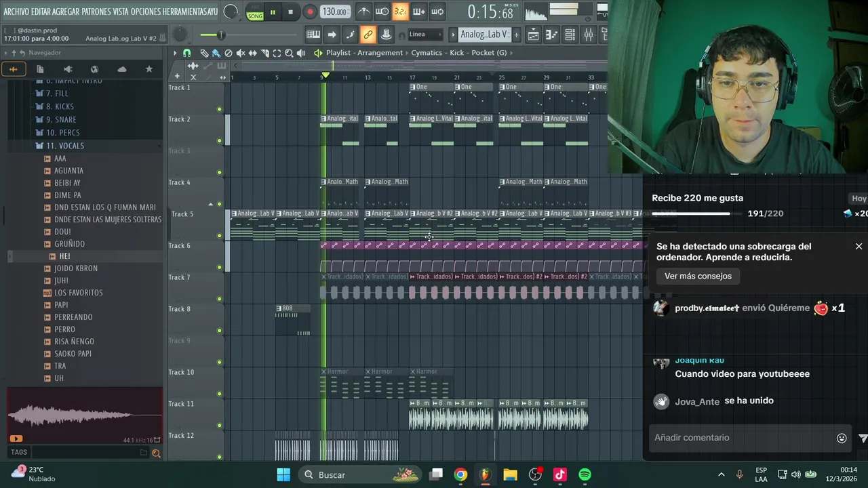Select the paint brush tool in playlist
This screenshot has height=488, width=868.
click(216, 53)
